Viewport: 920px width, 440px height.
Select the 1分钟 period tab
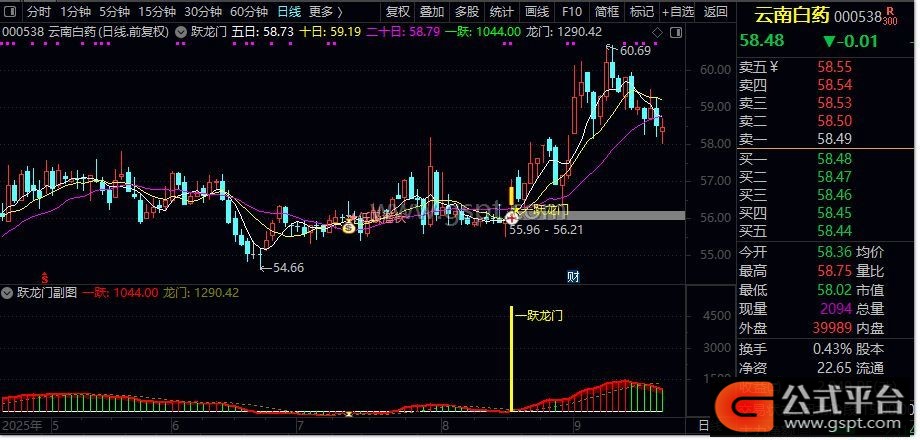pyautogui.click(x=75, y=12)
